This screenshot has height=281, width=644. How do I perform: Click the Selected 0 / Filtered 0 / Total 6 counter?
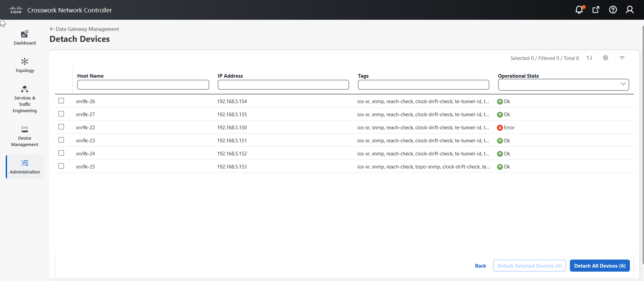pyautogui.click(x=545, y=58)
